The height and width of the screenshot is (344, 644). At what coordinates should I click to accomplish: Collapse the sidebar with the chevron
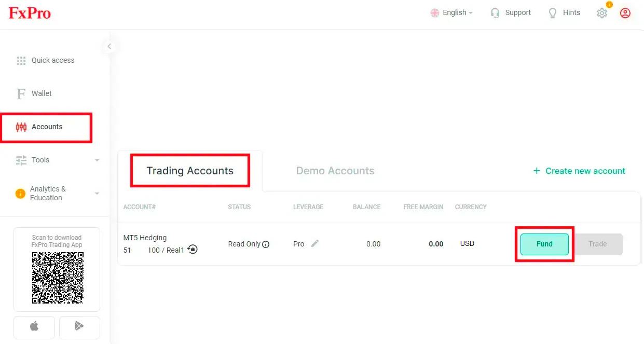coord(109,46)
